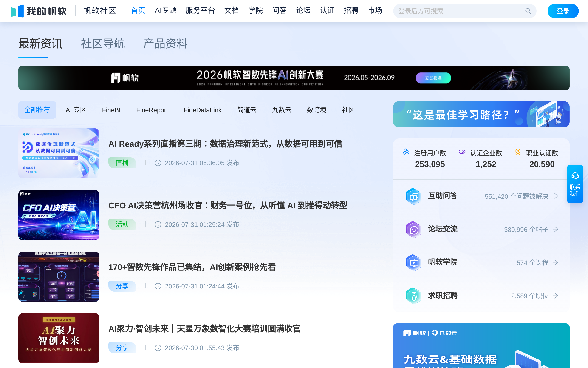Image resolution: width=588 pixels, height=368 pixels.
Task: Open 首页 in top navigation
Action: click(x=138, y=11)
